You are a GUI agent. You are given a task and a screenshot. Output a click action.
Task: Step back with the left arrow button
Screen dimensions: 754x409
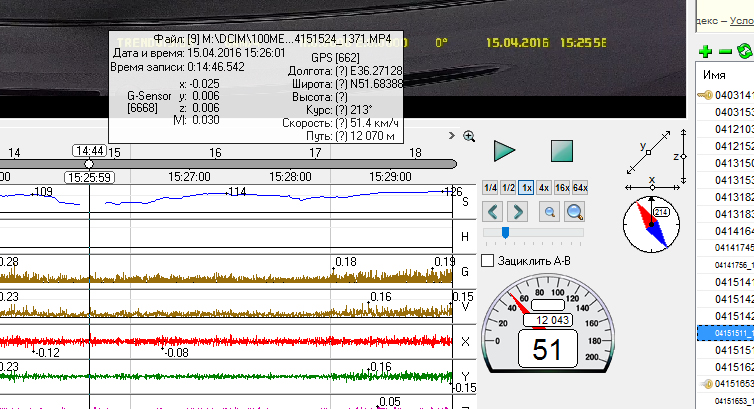pos(491,211)
